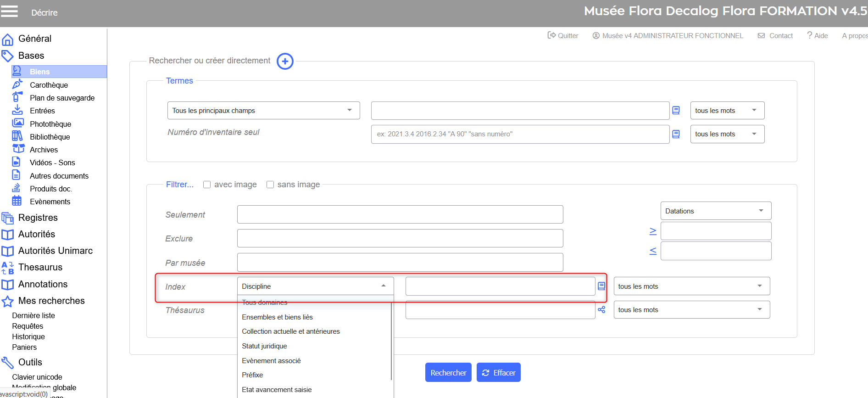The height and width of the screenshot is (398, 868).
Task: Click the Quitter link
Action: [x=563, y=36]
